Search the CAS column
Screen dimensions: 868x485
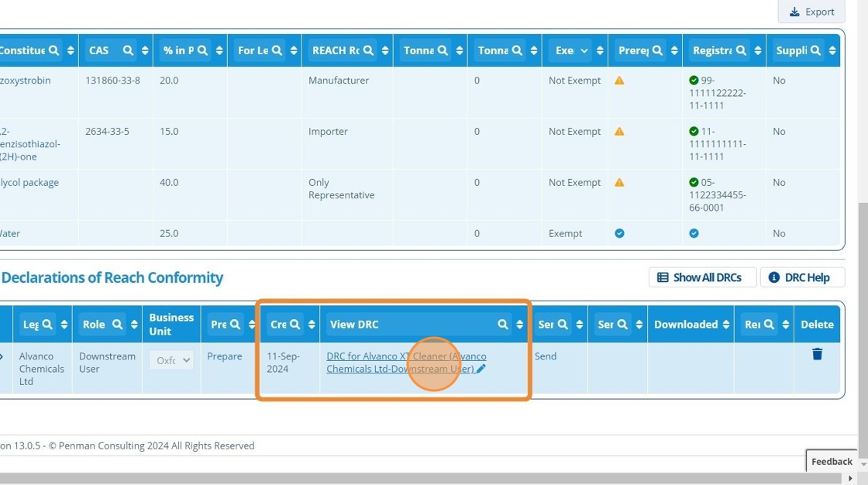[x=128, y=50]
